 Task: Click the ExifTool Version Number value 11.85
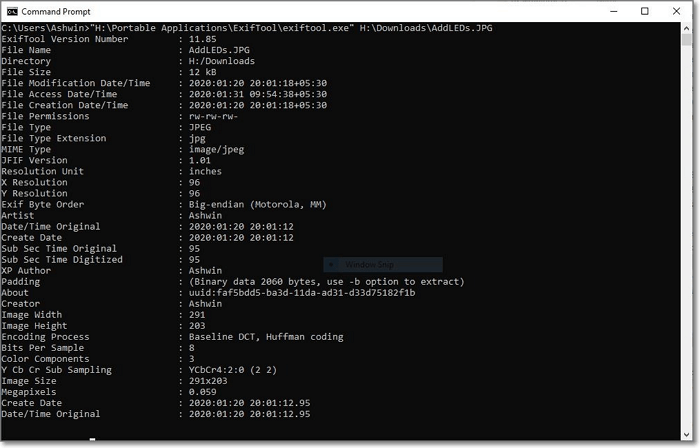coord(203,39)
